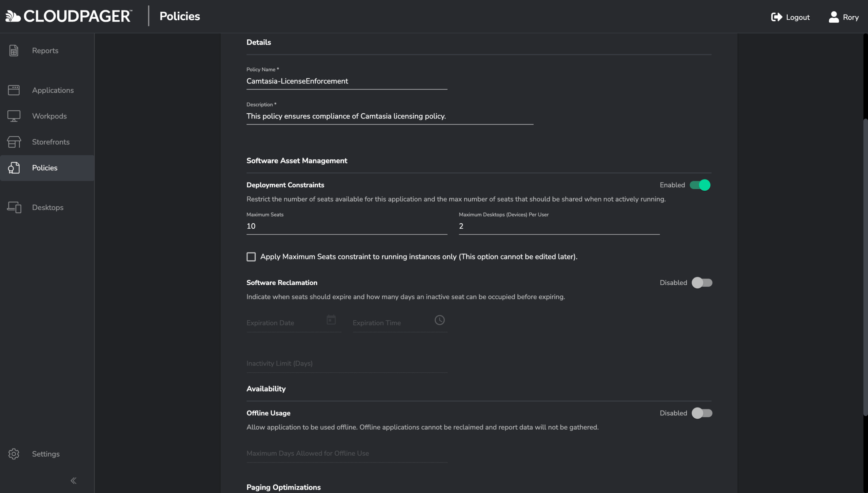The width and height of the screenshot is (868, 493).
Task: Enable the Offline Usage toggle
Action: click(x=702, y=413)
